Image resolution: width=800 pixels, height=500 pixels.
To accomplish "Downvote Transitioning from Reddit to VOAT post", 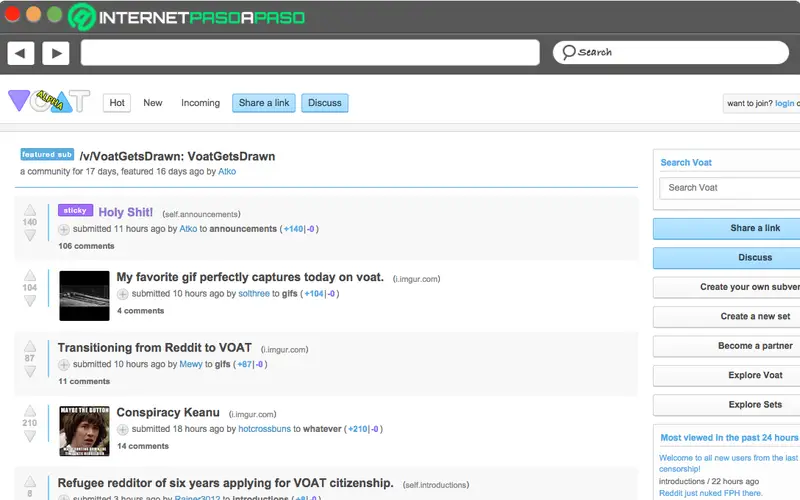I will click(x=30, y=371).
